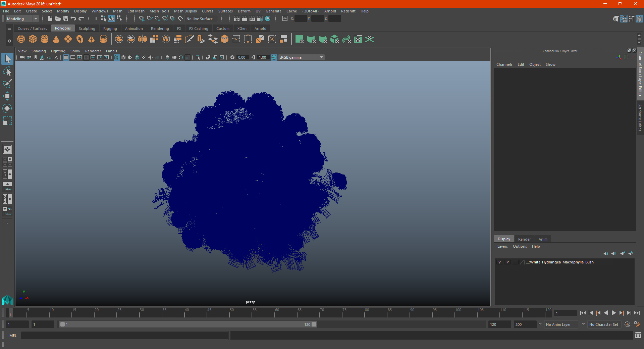
Task: Toggle the viewport grid display
Action: pos(66,57)
